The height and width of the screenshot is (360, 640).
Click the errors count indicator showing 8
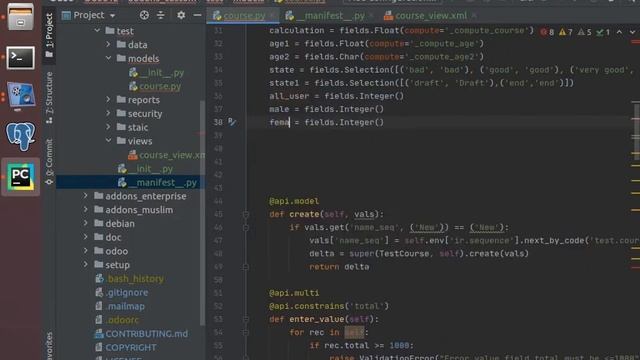tap(547, 32)
